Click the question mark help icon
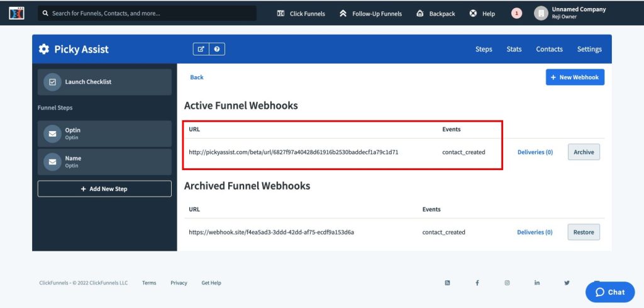Viewport: 644px width, 308px height. 217,49
